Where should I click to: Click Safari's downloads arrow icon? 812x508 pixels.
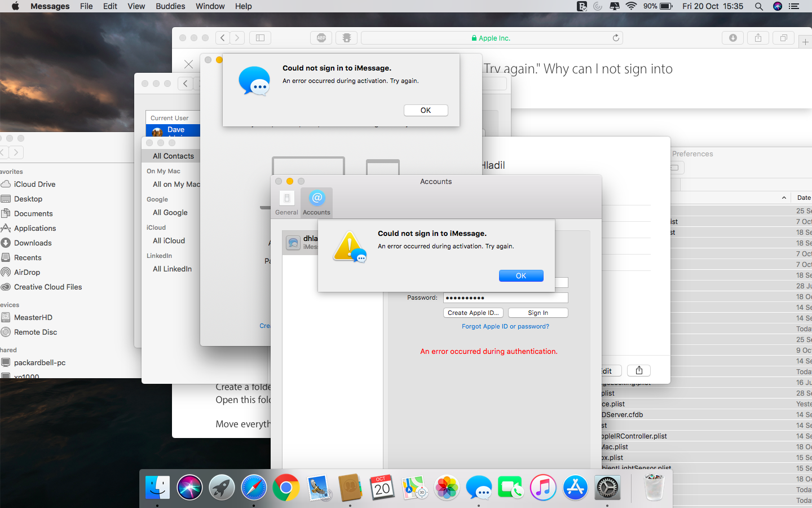tap(732, 38)
